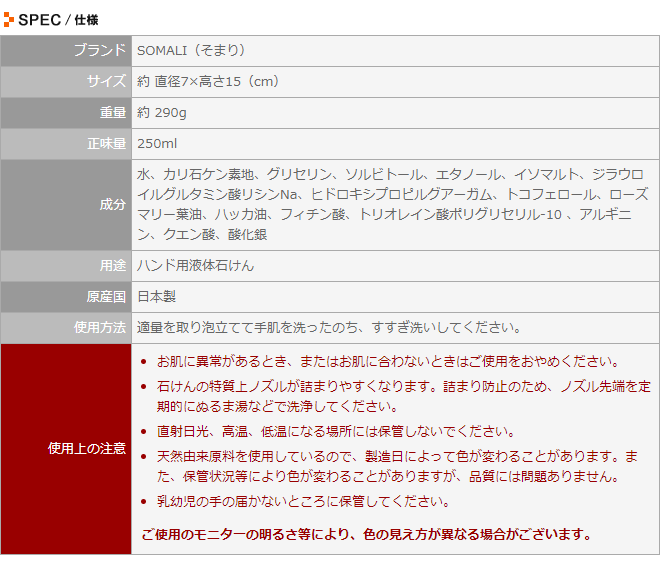Click the SOMALI（そまり）brand value
Viewport: 660px width, 565px height.
pyautogui.click(x=191, y=50)
